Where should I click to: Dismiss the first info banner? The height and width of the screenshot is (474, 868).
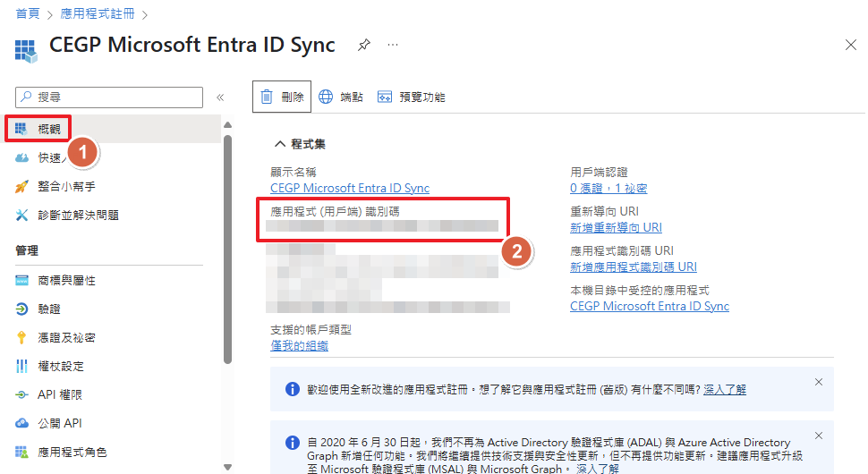click(x=818, y=382)
